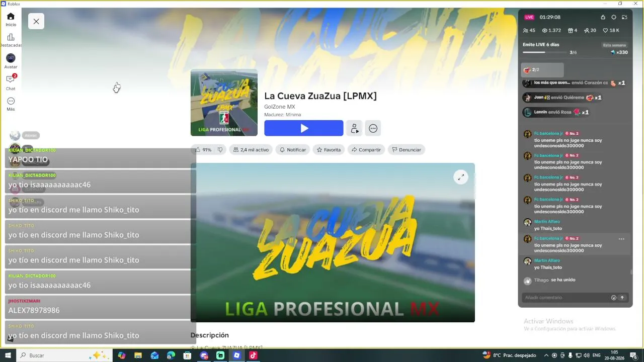Click the x330 diamonds counter
The image size is (644, 362).
pyautogui.click(x=619, y=52)
